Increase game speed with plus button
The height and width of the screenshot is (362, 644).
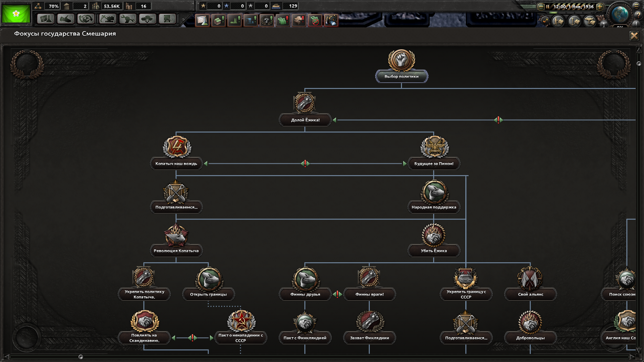coord(600,6)
